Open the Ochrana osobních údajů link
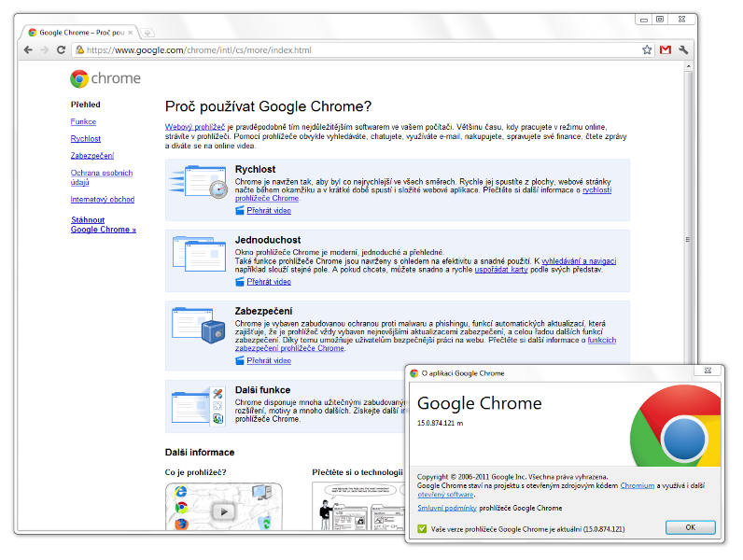The height and width of the screenshot is (560, 743). pyautogui.click(x=102, y=177)
